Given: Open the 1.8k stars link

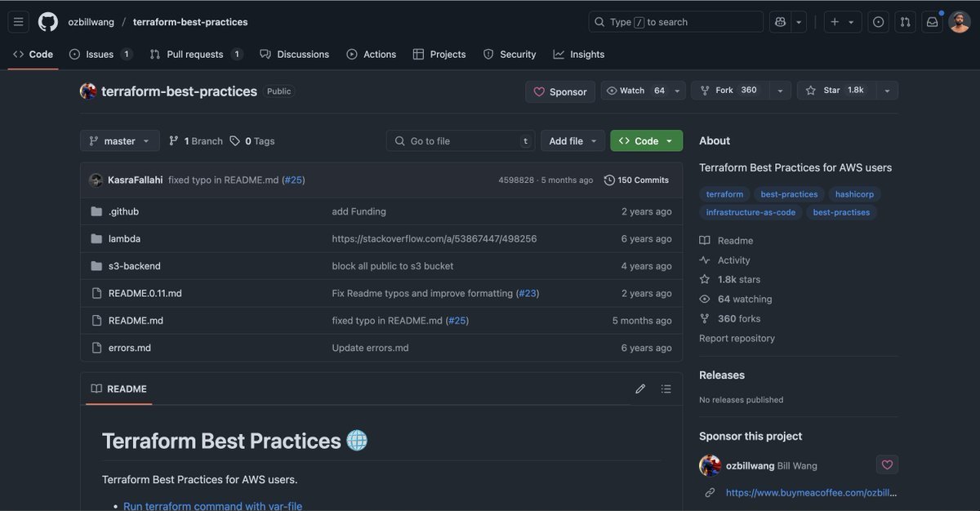Looking at the screenshot, I should [x=730, y=279].
